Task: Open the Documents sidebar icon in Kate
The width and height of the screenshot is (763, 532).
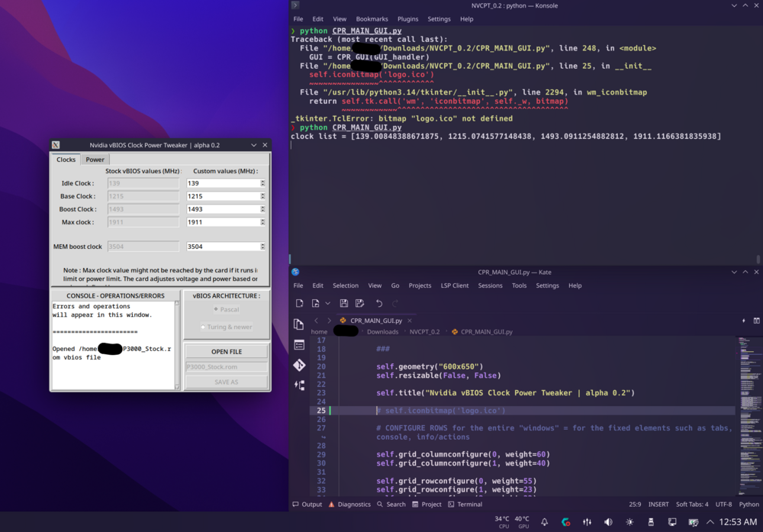Action: pos(299,324)
